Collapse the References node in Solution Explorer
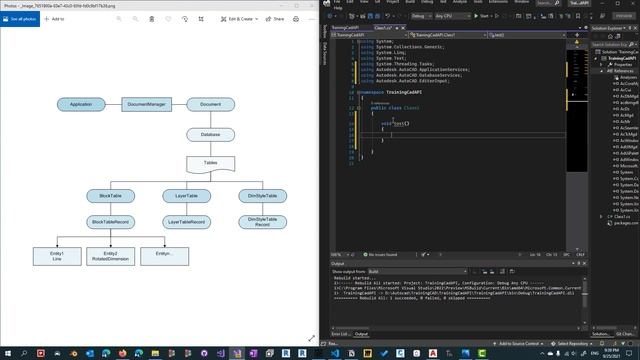 [x=601, y=71]
